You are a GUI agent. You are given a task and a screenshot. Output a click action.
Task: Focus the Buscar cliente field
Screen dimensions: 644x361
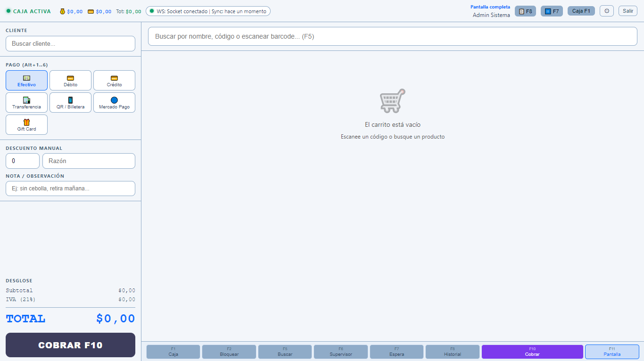(x=70, y=44)
